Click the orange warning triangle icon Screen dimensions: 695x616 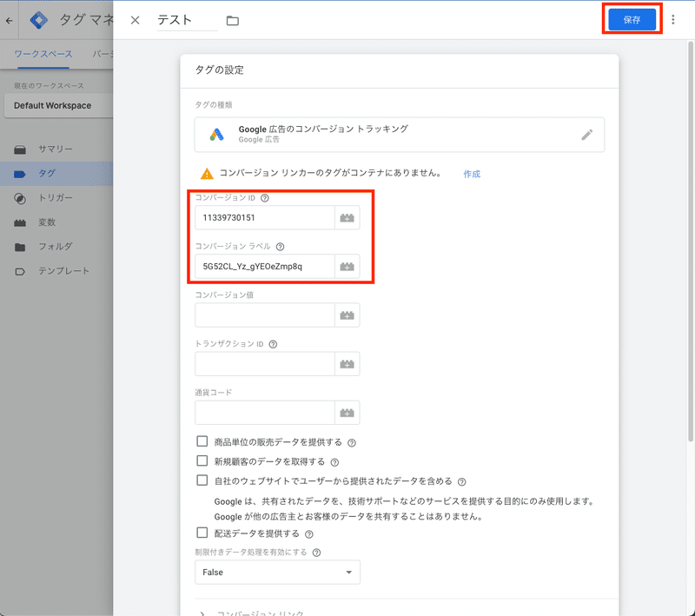coord(207,174)
